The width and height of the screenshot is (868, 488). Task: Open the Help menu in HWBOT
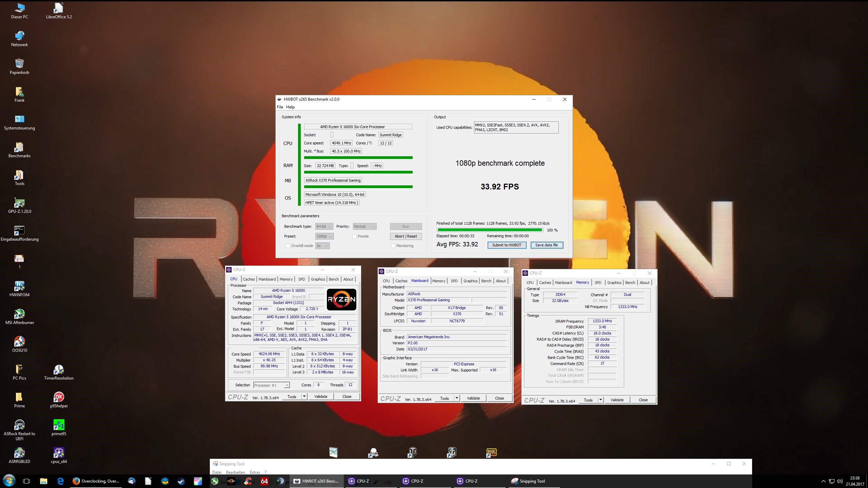(x=290, y=107)
